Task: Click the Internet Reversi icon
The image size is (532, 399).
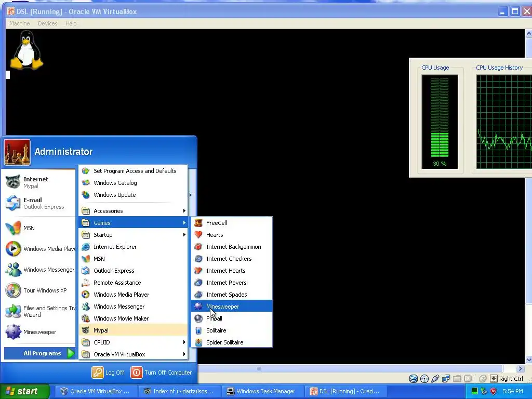Action: click(x=198, y=283)
